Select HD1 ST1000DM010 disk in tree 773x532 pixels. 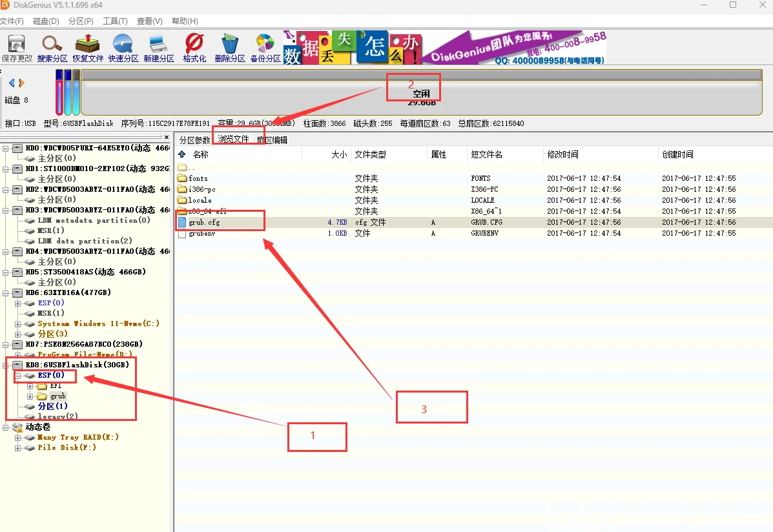point(97,169)
